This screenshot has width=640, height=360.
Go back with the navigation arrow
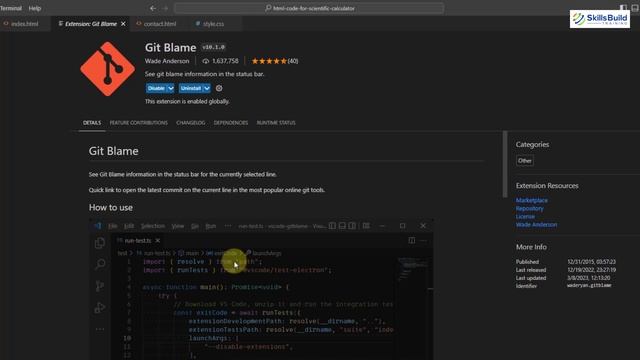153,8
